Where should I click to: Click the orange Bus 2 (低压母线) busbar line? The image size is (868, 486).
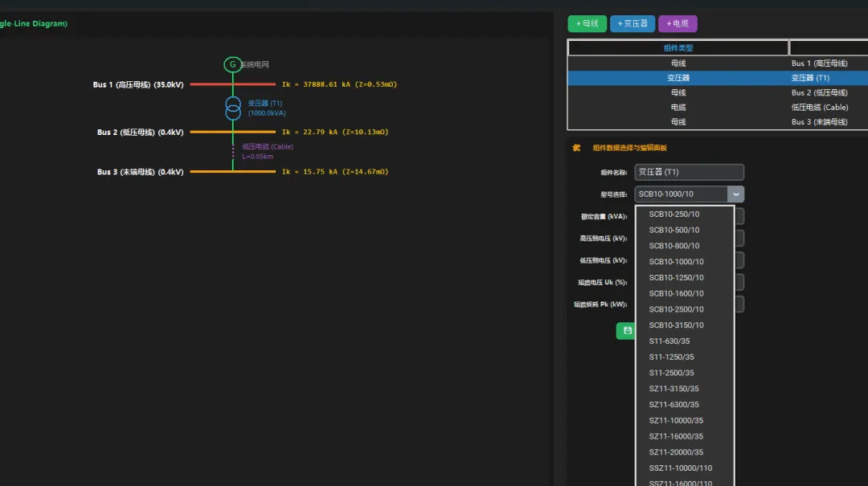(232, 132)
